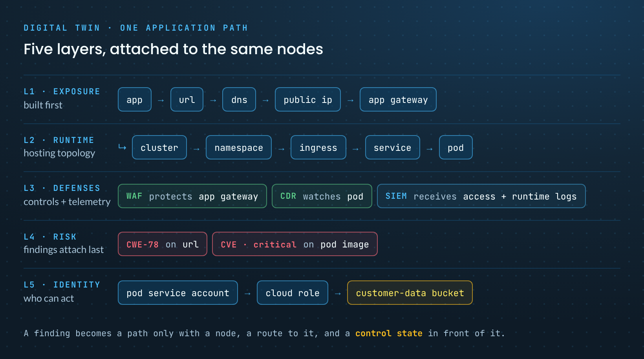
Task: Select the 'url' node box
Action: tap(187, 99)
